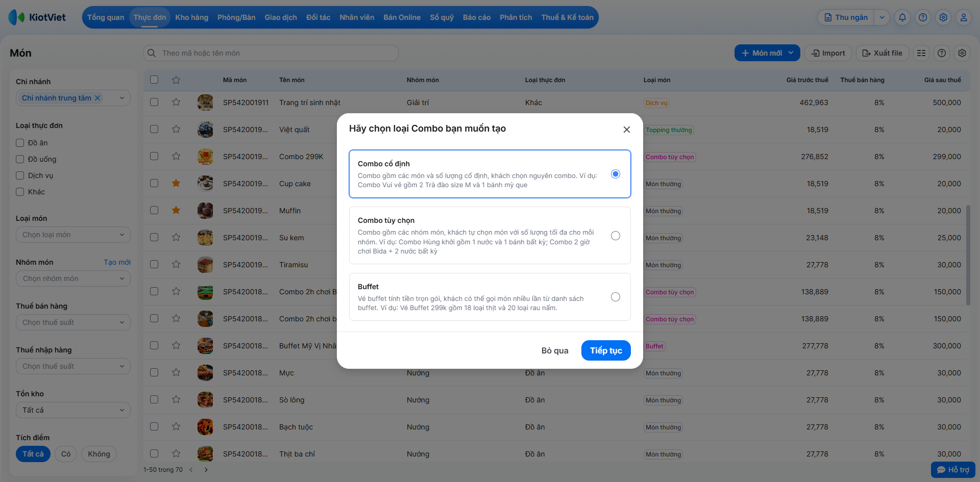Close the combo type dialog
Screen dimensions: 980x482
pyautogui.click(x=627, y=130)
